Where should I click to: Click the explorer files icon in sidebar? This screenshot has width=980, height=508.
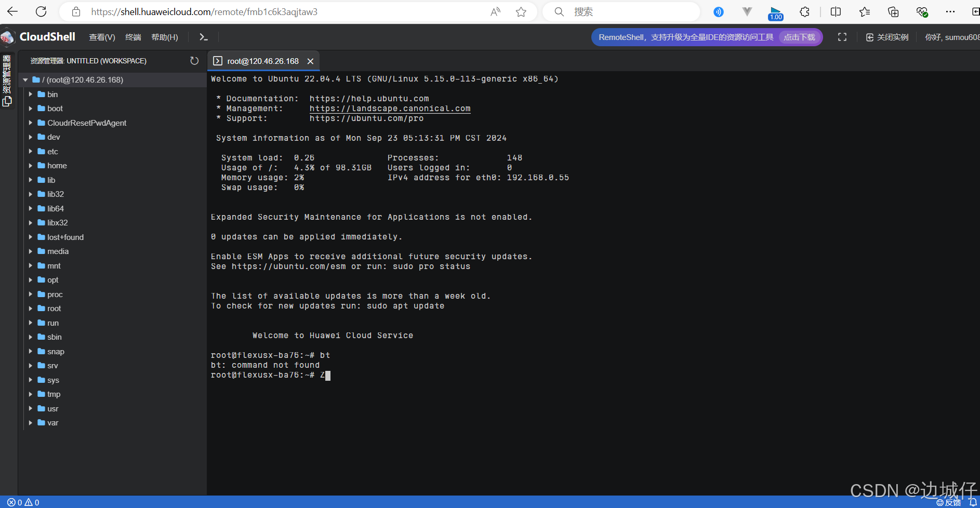7,102
